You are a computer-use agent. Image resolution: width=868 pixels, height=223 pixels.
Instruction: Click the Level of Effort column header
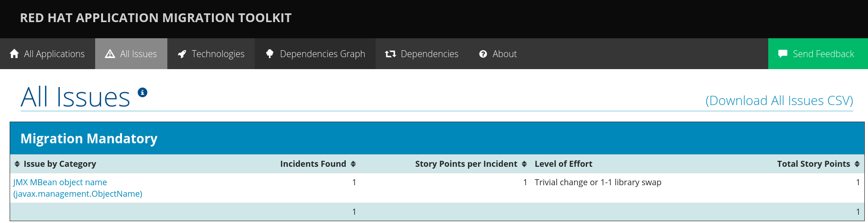click(x=563, y=164)
